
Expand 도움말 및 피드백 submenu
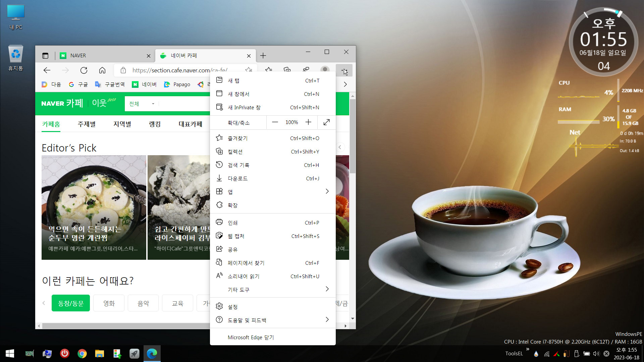click(273, 320)
